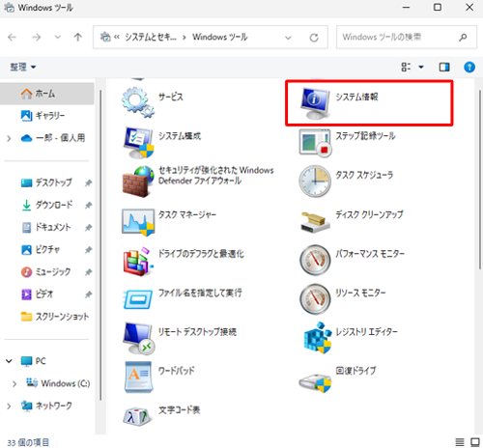
Task: Open デスクトップ in quick access
Action: coord(47,182)
